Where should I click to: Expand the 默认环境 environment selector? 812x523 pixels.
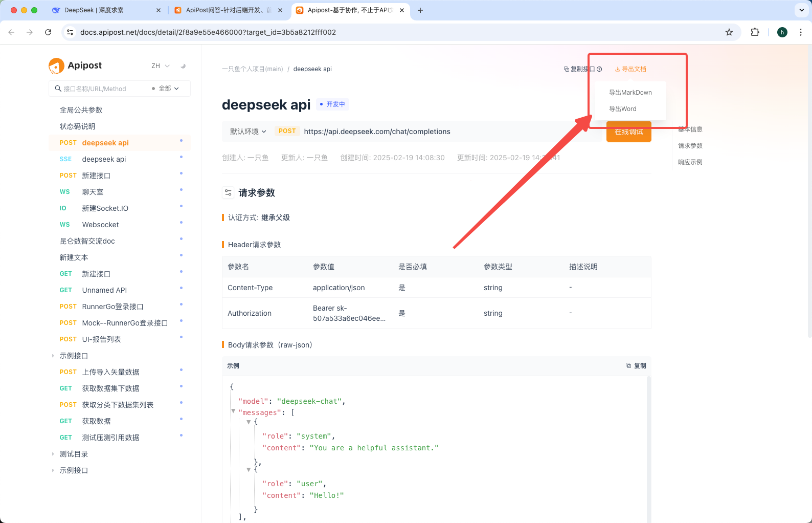[x=248, y=132]
